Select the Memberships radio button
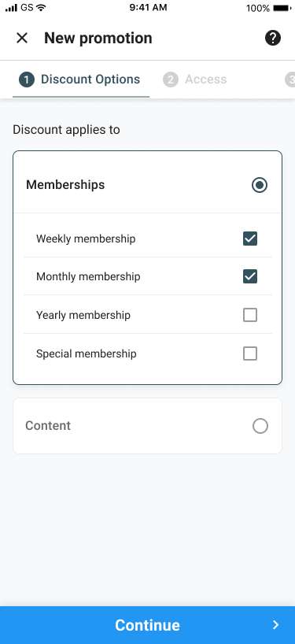The width and height of the screenshot is (295, 644). [x=260, y=185]
